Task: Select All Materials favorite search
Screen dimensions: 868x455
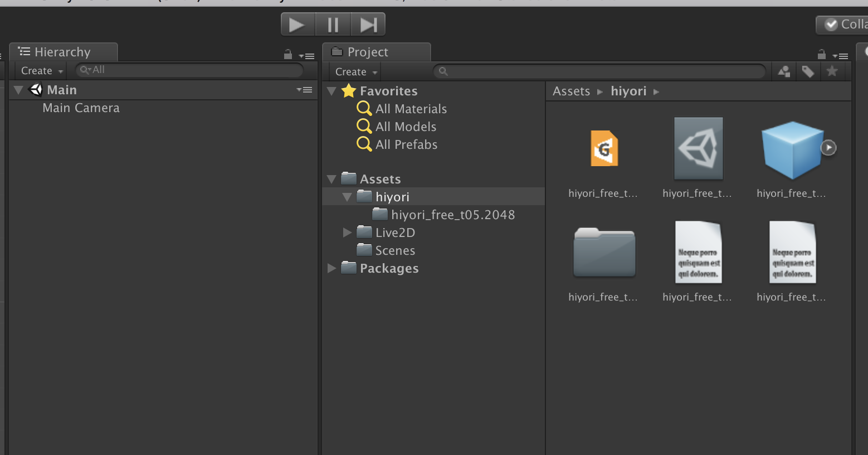Action: [x=411, y=109]
